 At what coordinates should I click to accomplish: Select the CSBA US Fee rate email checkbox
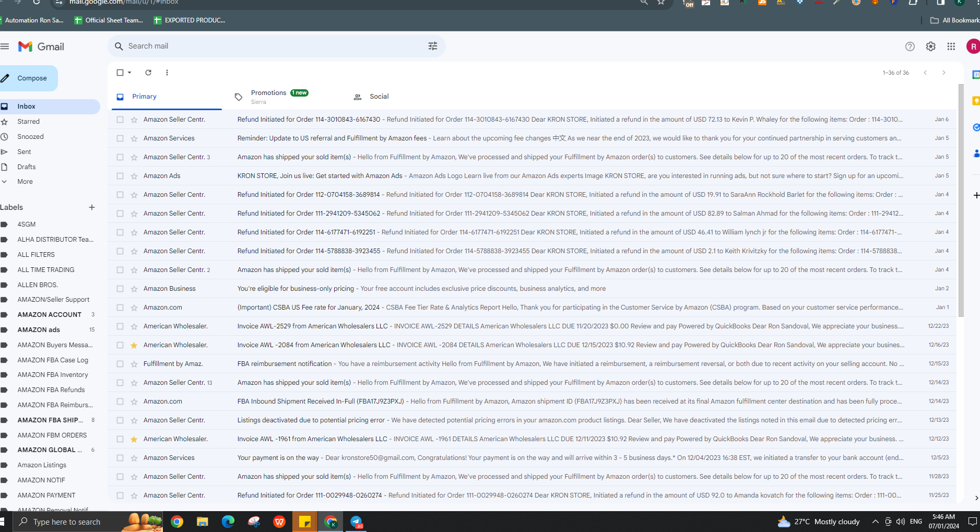pyautogui.click(x=120, y=308)
